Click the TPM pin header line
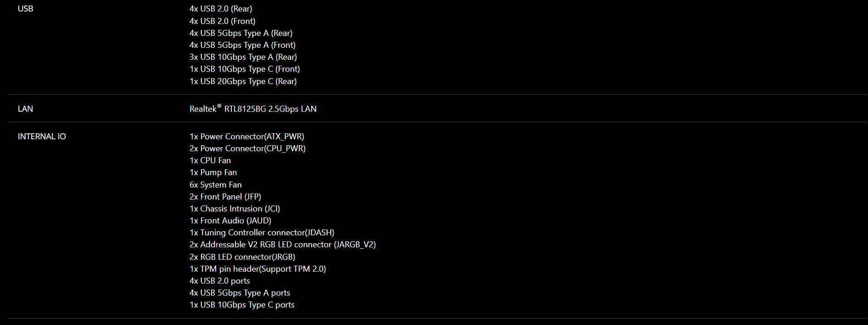This screenshot has width=868, height=325. (x=258, y=269)
